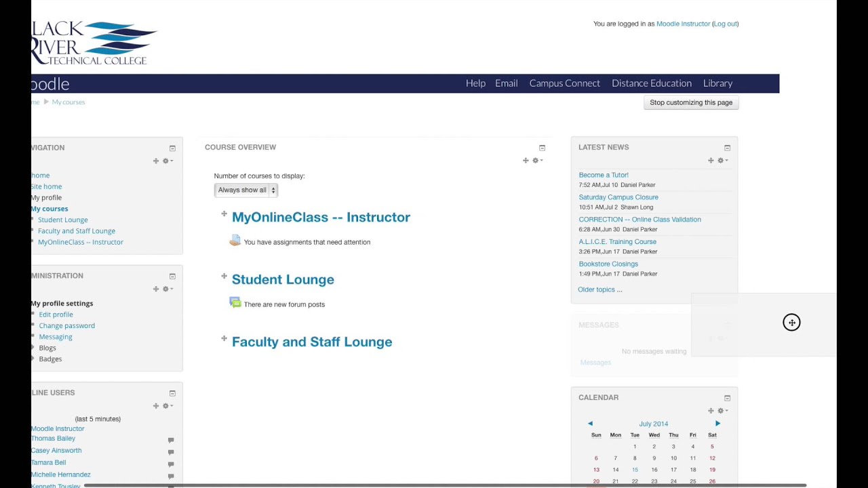Open 'A.L.I.C.E. Training Course' news item
The height and width of the screenshot is (488, 868).
(617, 242)
